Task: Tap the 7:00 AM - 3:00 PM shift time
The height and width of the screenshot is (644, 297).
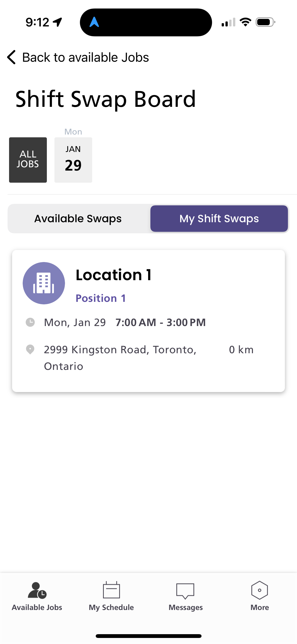Action: pos(160,323)
